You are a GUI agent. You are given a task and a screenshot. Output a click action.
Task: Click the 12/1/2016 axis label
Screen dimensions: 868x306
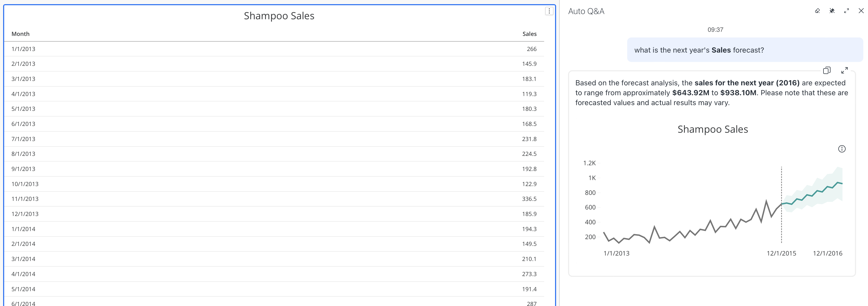827,253
